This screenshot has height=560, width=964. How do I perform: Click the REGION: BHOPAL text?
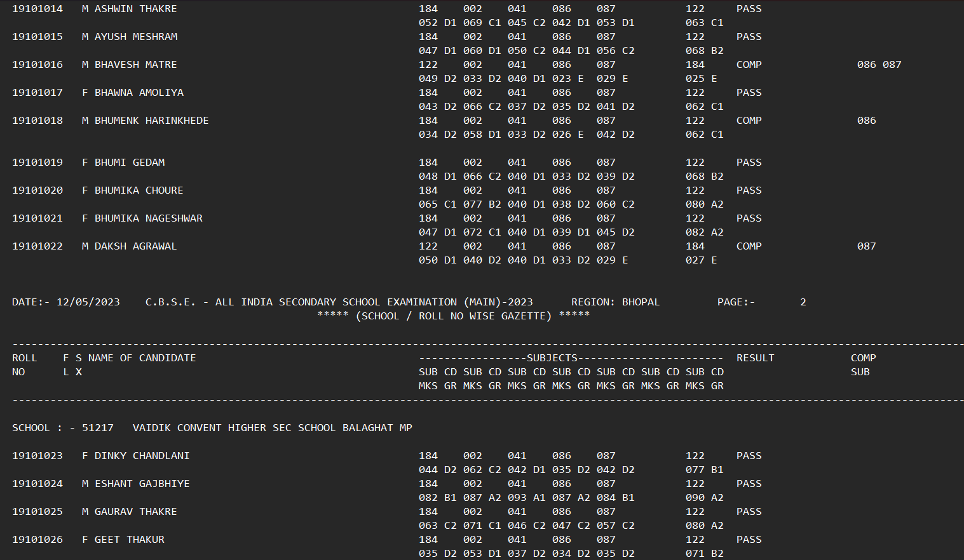click(x=614, y=302)
